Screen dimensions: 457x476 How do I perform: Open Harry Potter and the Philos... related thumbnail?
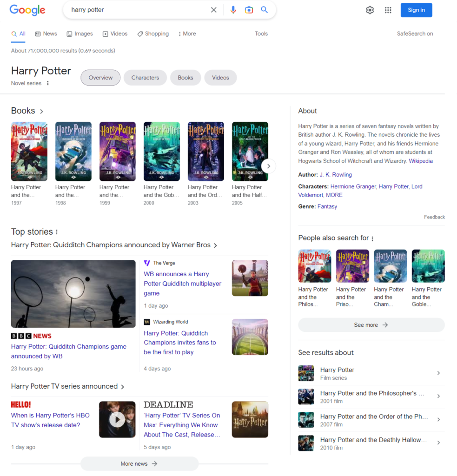pyautogui.click(x=315, y=266)
